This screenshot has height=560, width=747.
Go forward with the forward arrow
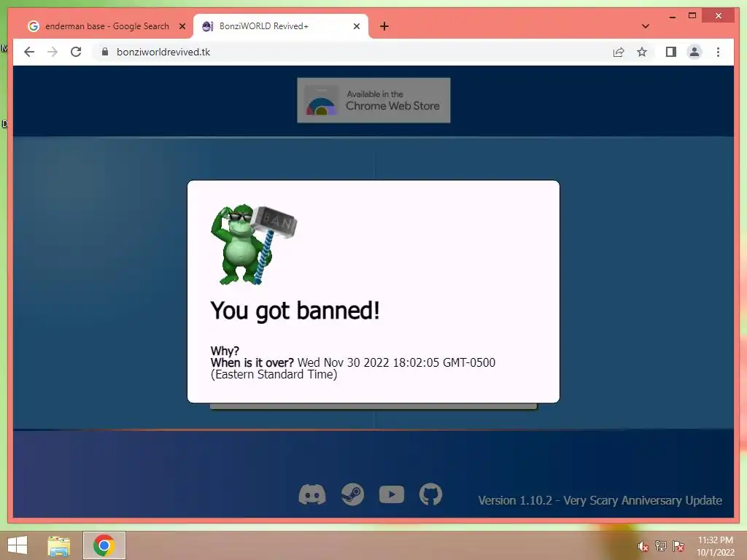[x=53, y=52]
